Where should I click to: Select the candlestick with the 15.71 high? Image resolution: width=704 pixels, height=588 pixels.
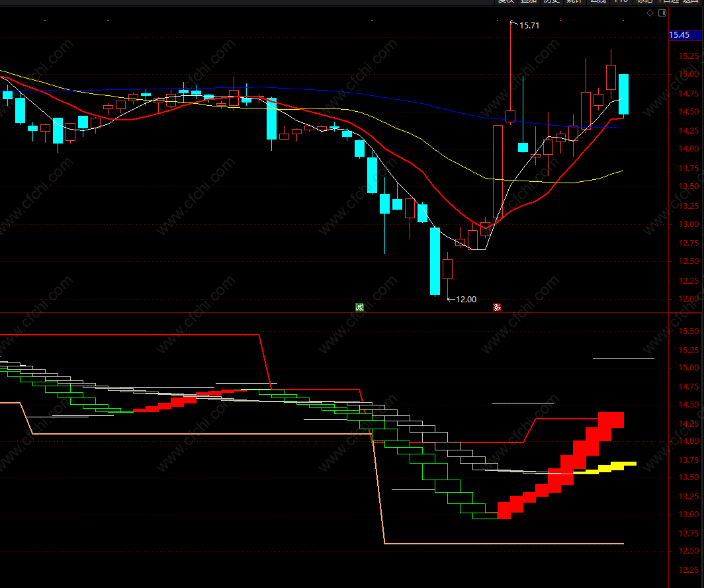tap(511, 116)
